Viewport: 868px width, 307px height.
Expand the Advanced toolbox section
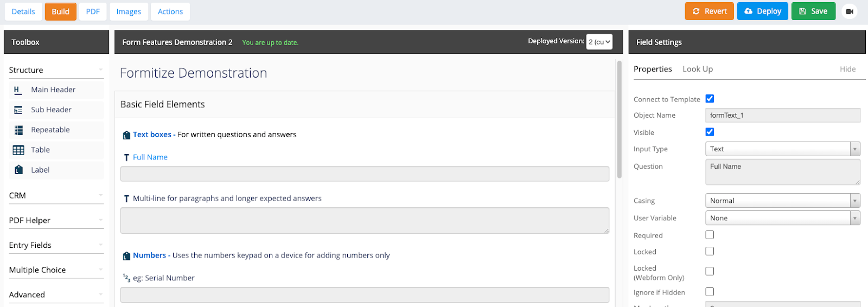[x=56, y=295]
